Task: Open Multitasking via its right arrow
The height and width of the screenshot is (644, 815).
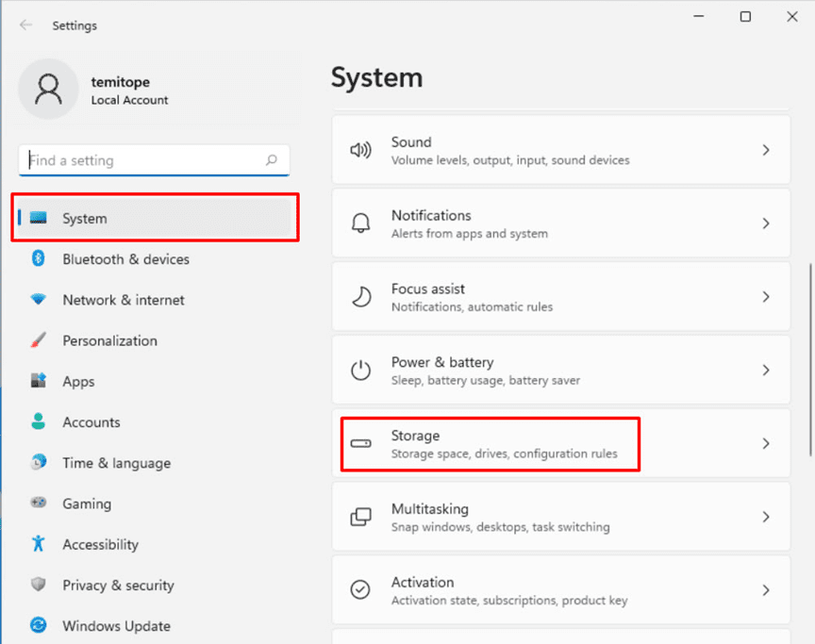Action: (766, 517)
